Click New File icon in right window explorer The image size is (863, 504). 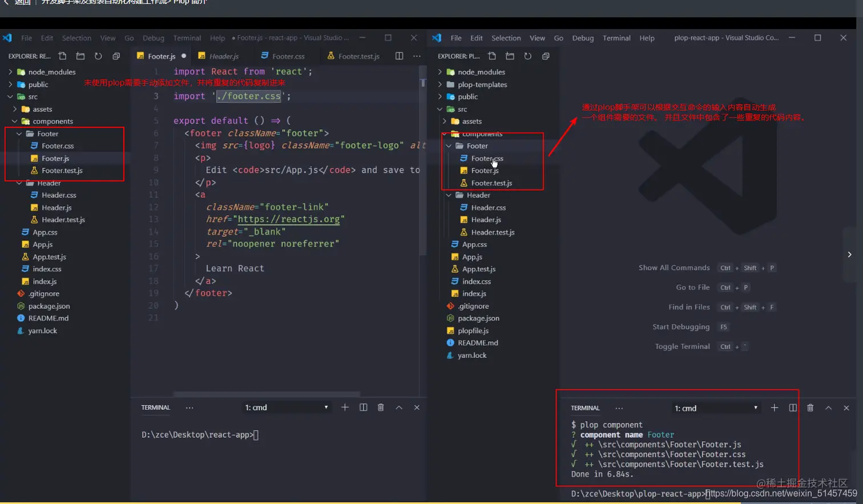click(x=492, y=56)
